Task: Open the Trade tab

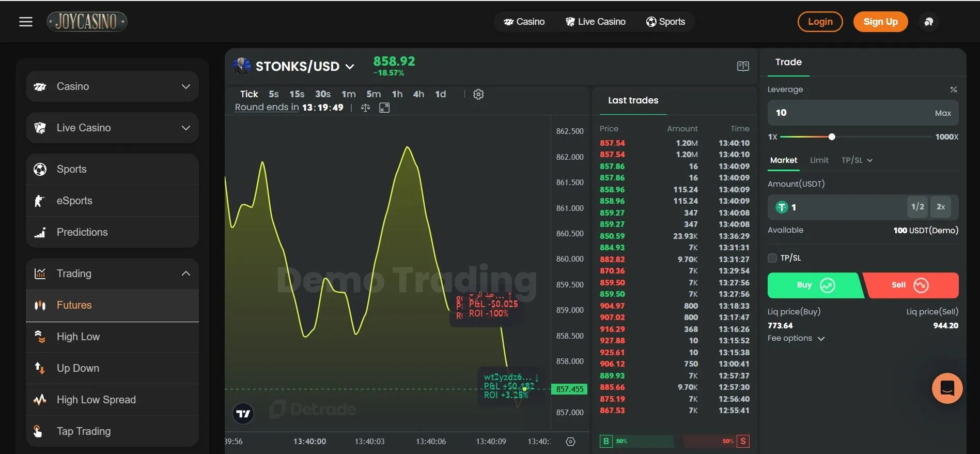Action: (788, 62)
